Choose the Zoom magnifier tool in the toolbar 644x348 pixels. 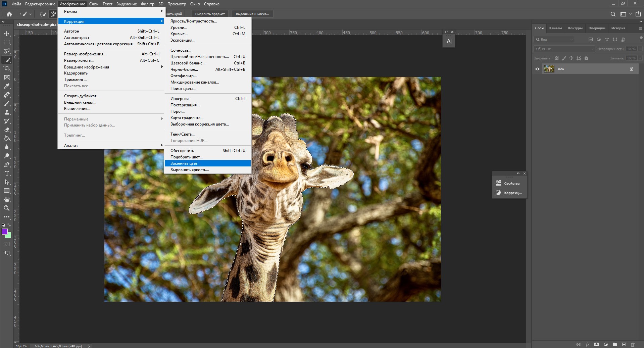[7, 208]
